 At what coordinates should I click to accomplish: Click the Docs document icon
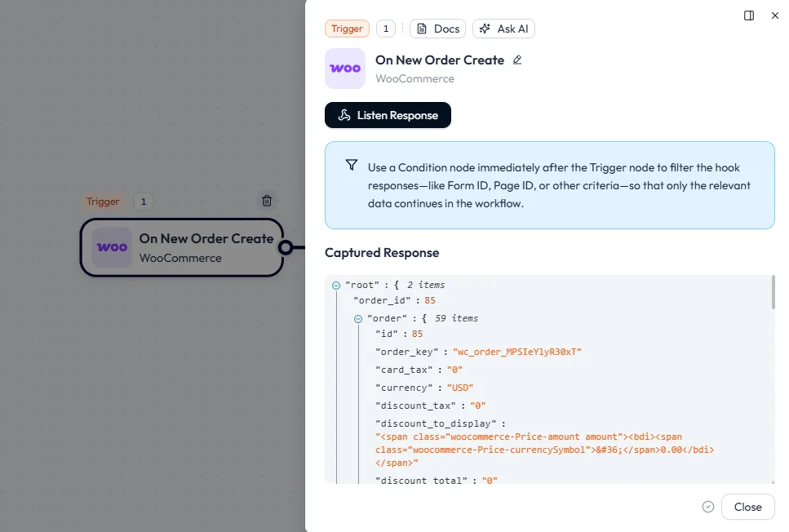422,29
